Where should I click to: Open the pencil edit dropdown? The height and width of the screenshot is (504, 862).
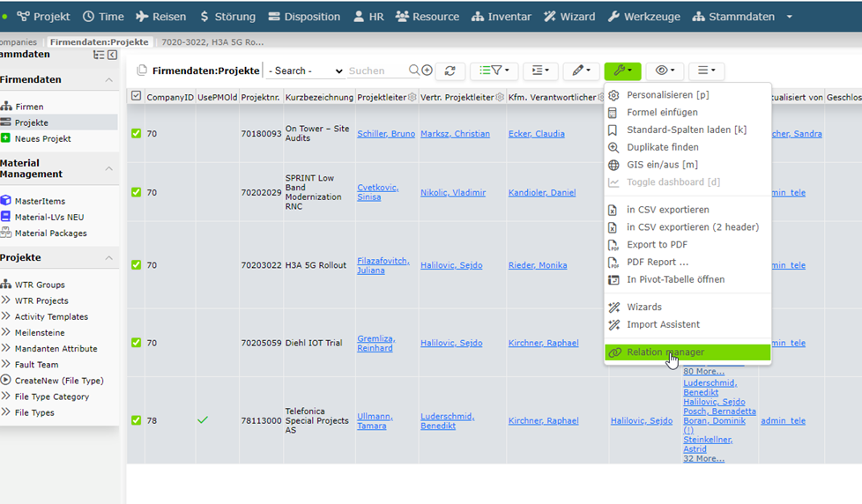point(581,70)
